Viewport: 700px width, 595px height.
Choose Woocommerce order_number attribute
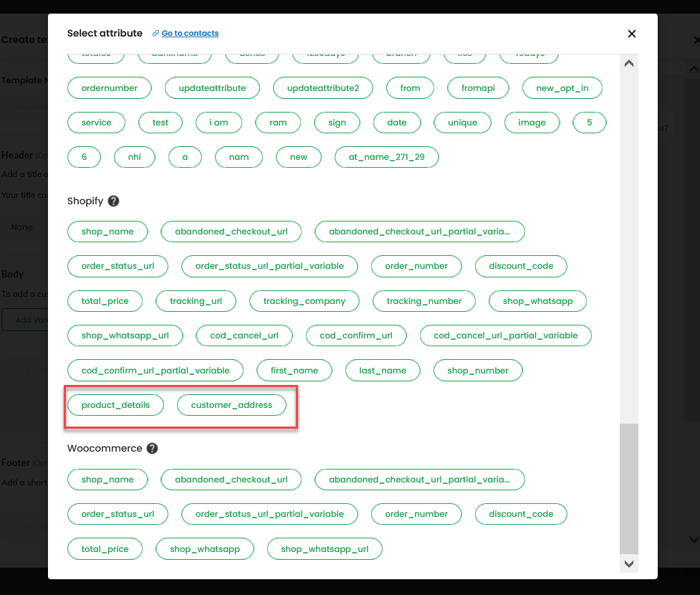[416, 514]
